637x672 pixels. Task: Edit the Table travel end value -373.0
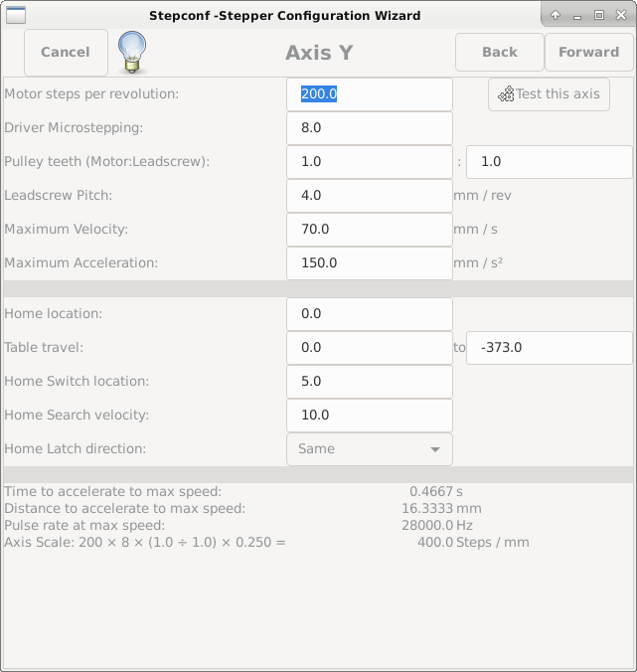point(550,348)
